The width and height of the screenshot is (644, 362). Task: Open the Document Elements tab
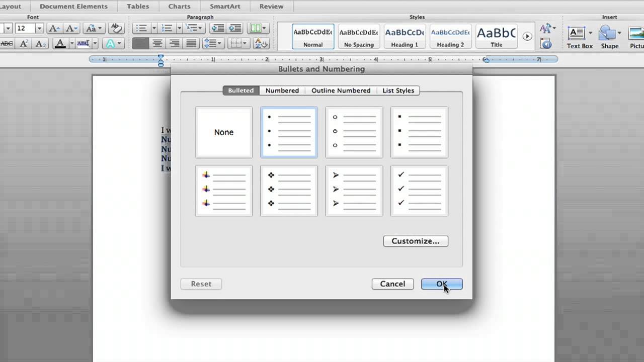tap(73, 7)
